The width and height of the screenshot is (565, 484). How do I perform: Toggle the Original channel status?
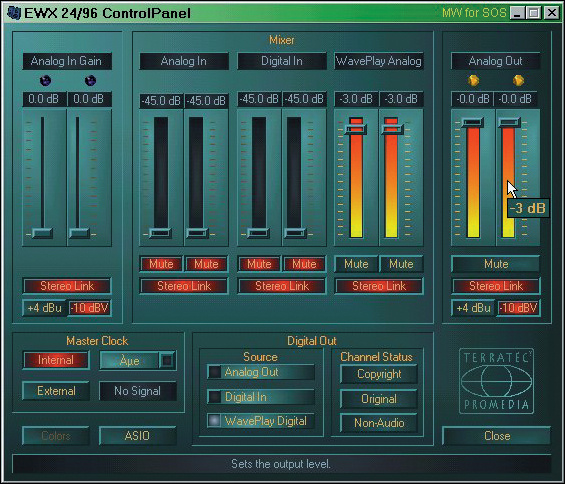point(379,399)
